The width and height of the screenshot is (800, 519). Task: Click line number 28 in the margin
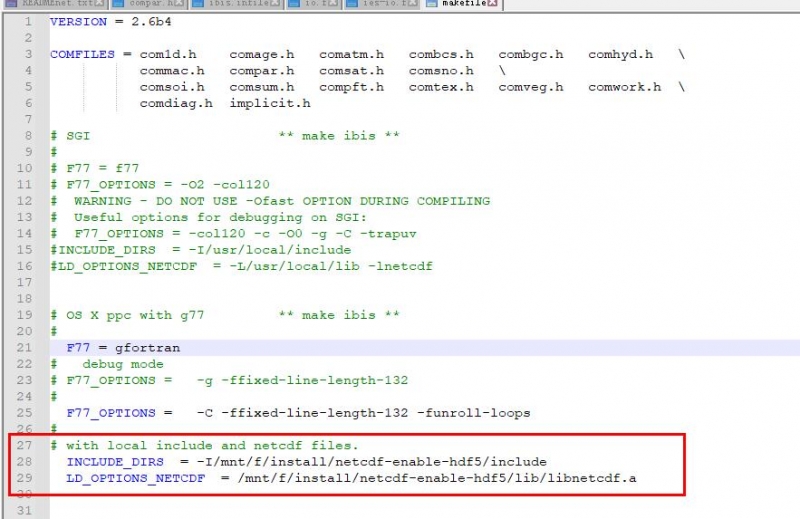click(x=26, y=462)
